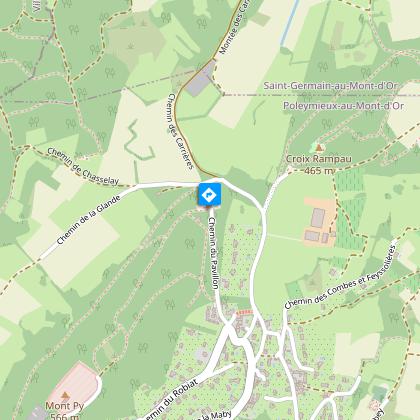Click the Chemin du Robiat road label
Screen dimensions: 420x420
click(x=169, y=401)
